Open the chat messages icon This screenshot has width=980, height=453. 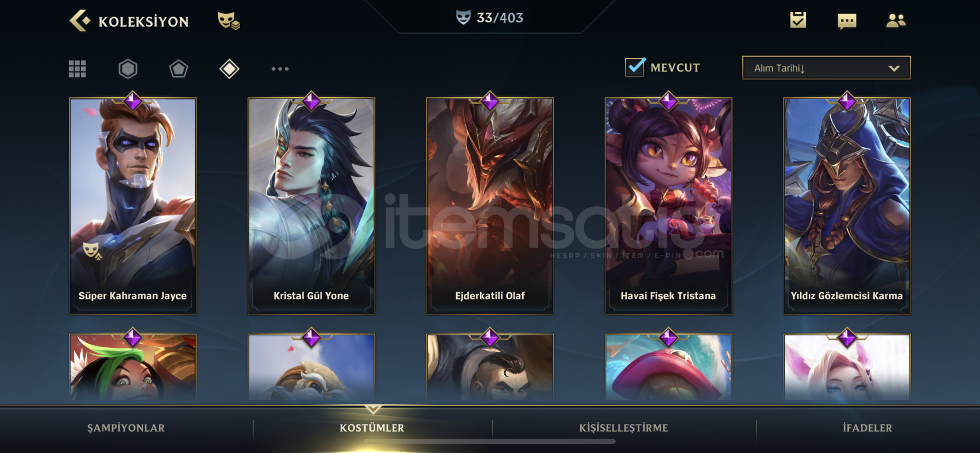[847, 21]
